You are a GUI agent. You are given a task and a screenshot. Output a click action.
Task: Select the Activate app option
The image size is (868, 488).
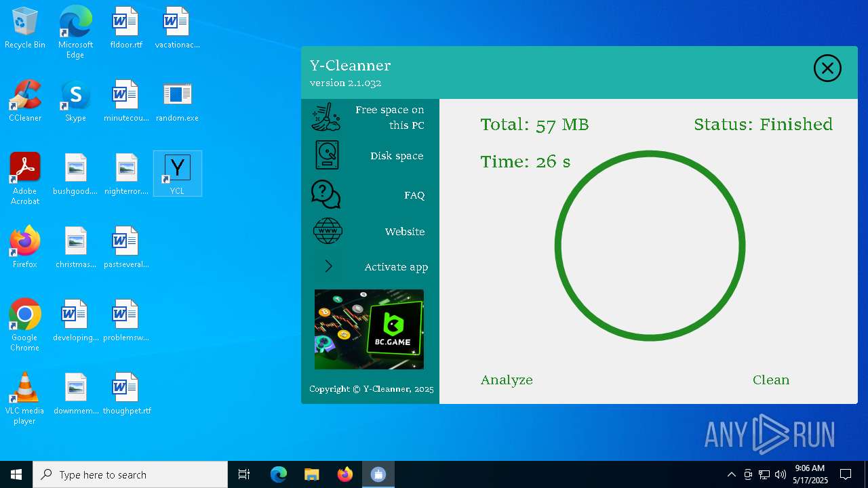[x=396, y=267]
